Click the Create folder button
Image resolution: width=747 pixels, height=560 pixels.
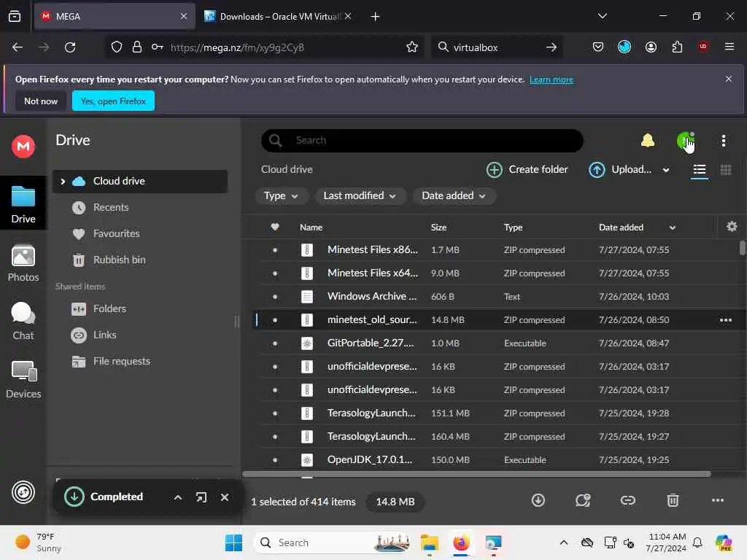pos(527,169)
